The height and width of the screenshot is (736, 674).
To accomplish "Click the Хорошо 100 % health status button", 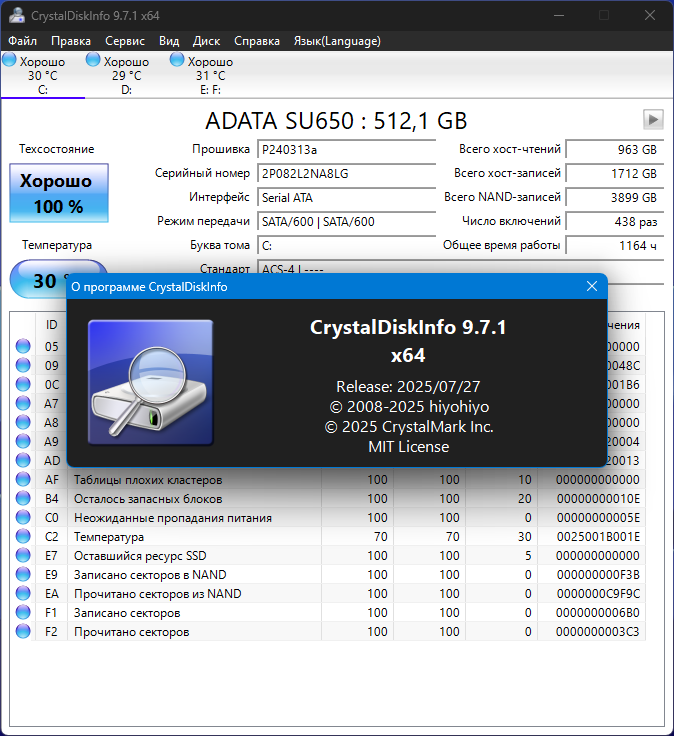I will (59, 193).
